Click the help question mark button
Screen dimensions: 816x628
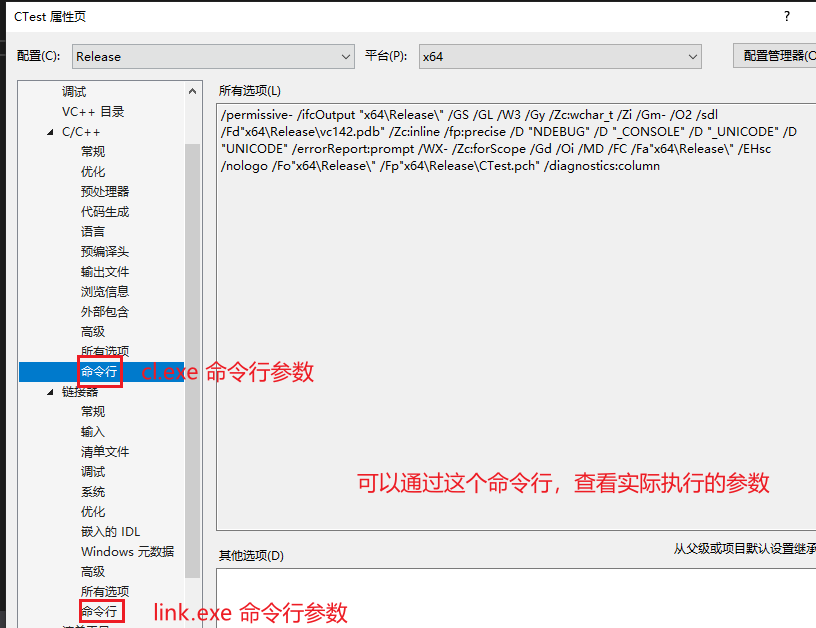coord(787,16)
